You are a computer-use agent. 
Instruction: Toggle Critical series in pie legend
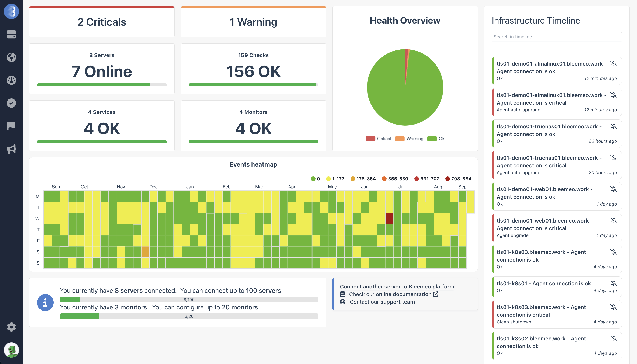[x=378, y=139]
